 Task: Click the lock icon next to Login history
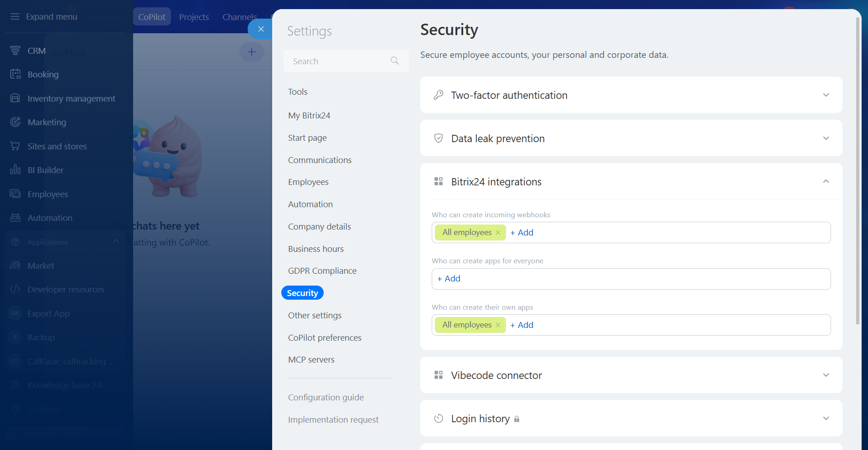pos(517,419)
